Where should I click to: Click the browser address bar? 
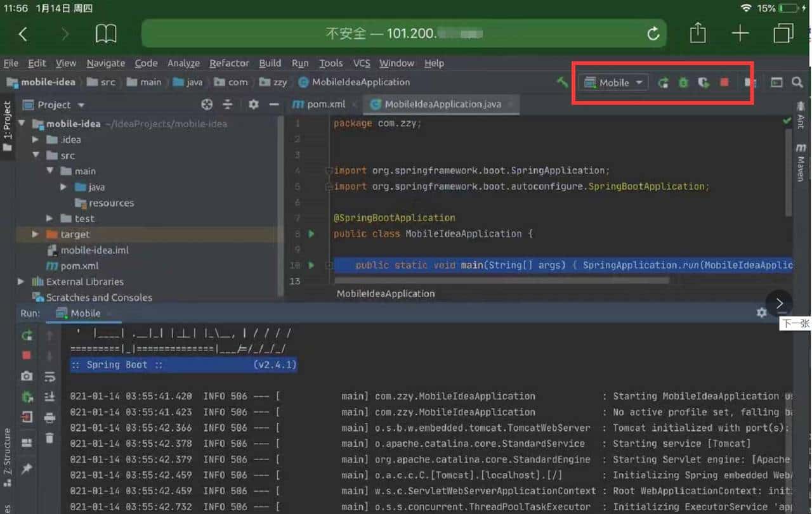(x=404, y=34)
